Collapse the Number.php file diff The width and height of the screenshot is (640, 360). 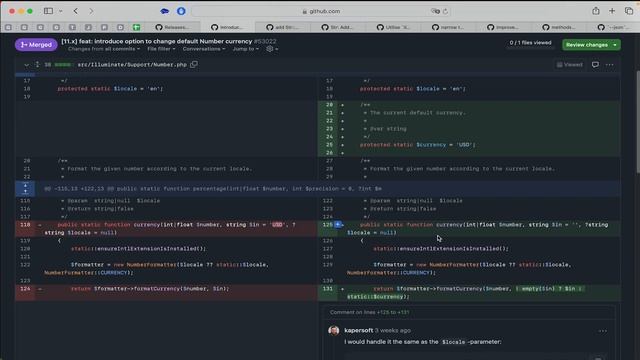26,64
